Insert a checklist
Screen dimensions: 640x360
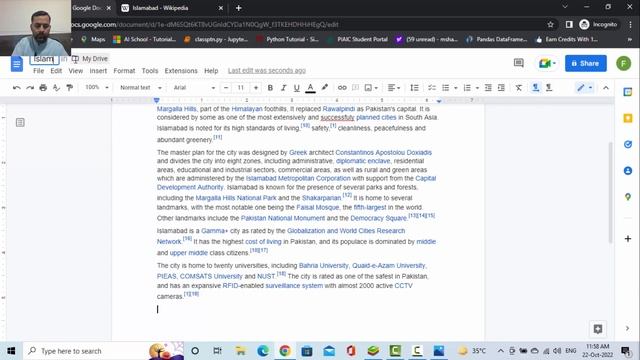pos(432,88)
